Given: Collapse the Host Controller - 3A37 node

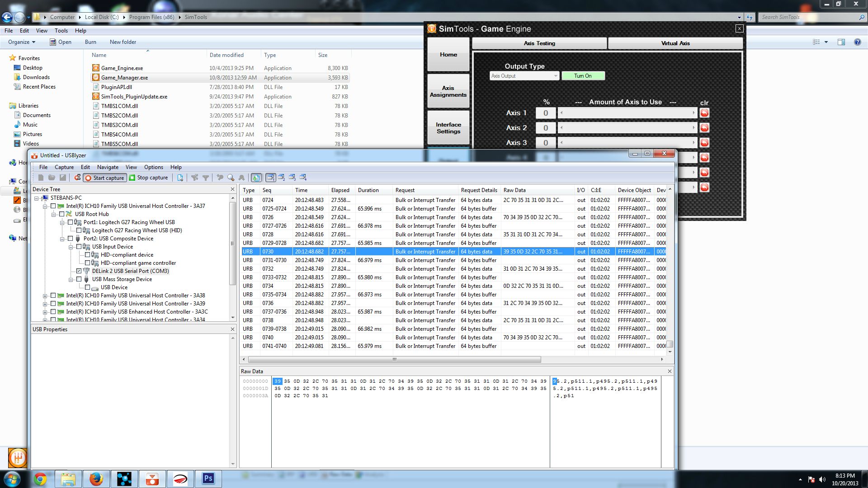Looking at the screenshot, I should click(x=45, y=206).
